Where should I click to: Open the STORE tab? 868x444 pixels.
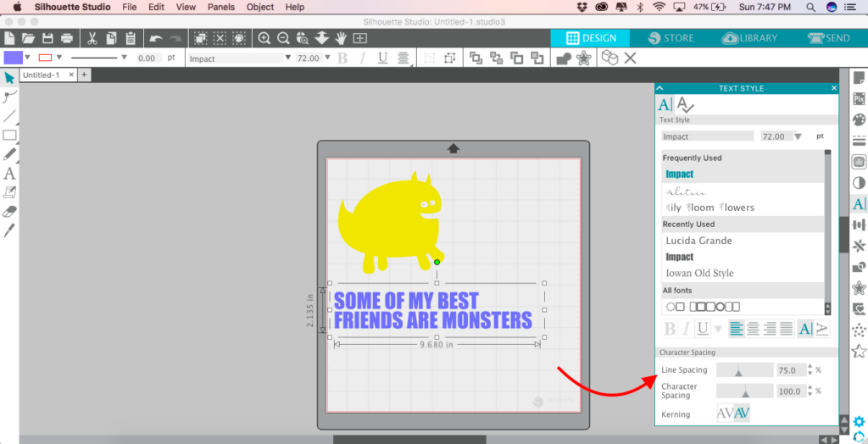pyautogui.click(x=670, y=38)
